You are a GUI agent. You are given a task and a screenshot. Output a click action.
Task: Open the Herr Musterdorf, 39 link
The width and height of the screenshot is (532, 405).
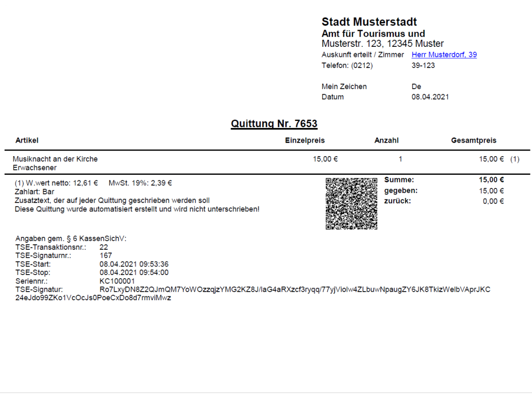coord(444,55)
